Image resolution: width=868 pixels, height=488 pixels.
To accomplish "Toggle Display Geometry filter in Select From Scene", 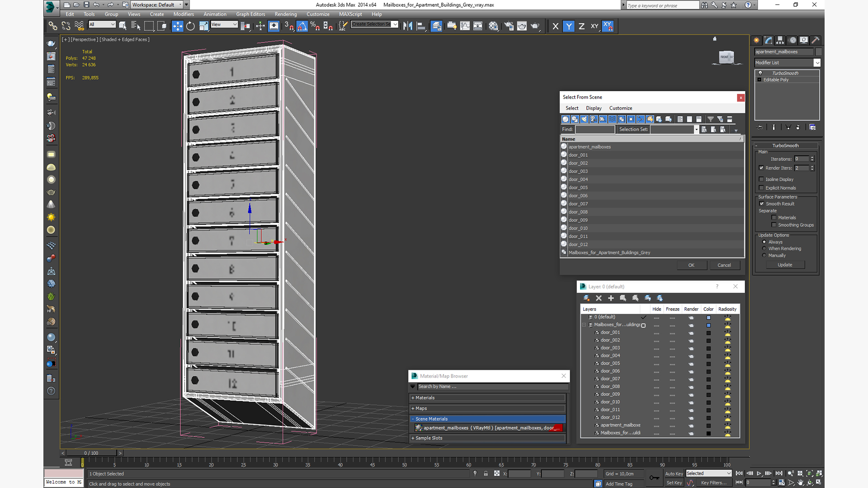I will (565, 119).
